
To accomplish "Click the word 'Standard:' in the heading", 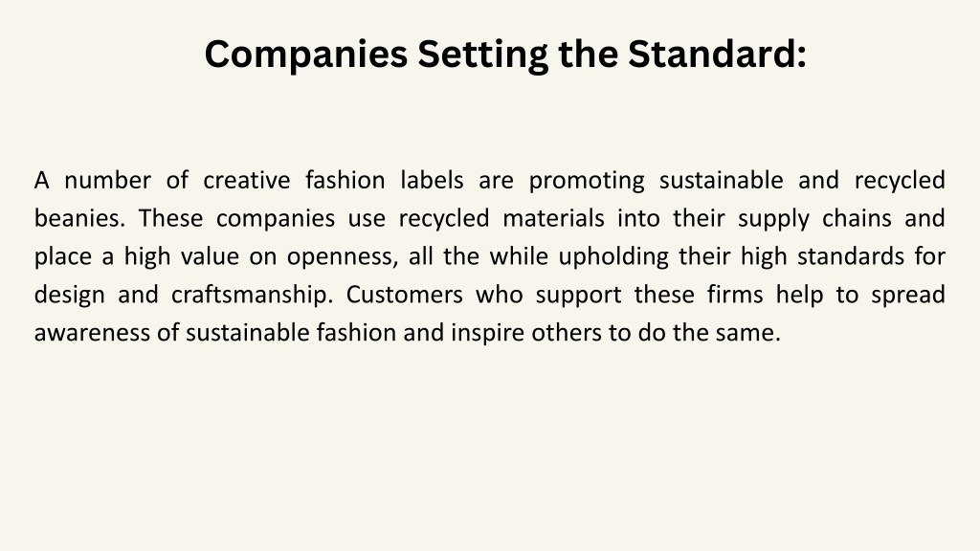I will [x=718, y=55].
